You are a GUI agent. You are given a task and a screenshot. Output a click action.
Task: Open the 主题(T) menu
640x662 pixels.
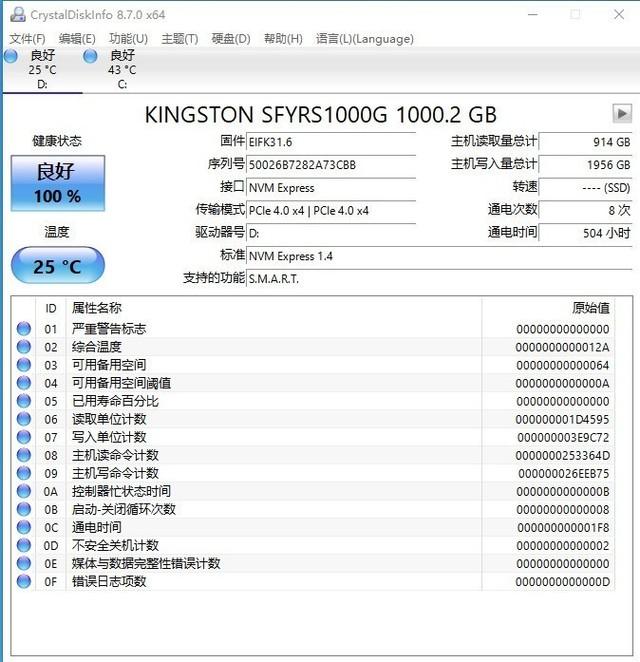pyautogui.click(x=180, y=39)
